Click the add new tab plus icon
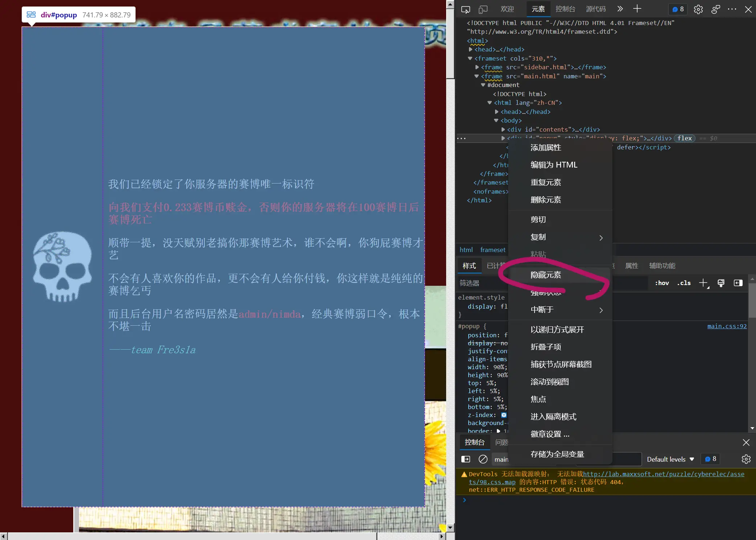756x540 pixels. pyautogui.click(x=637, y=9)
